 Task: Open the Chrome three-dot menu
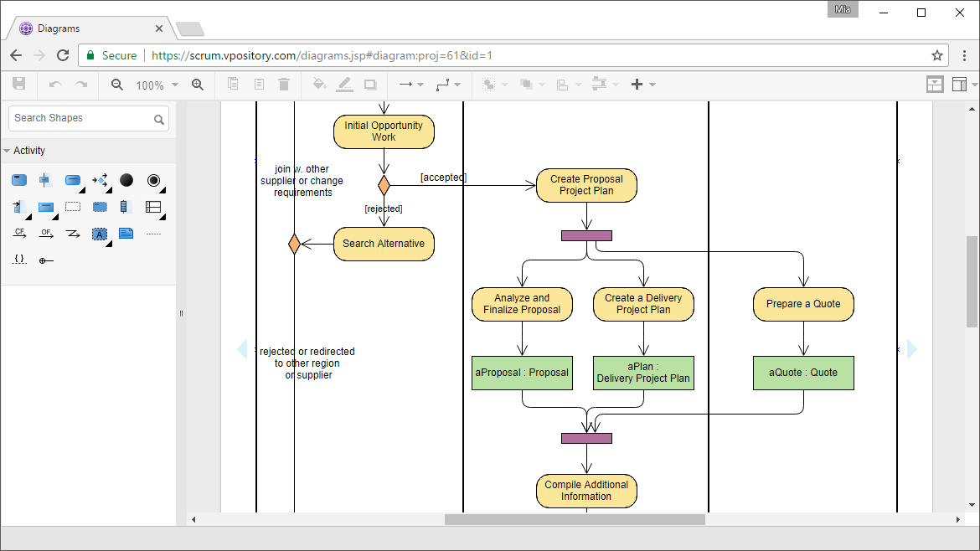click(964, 55)
